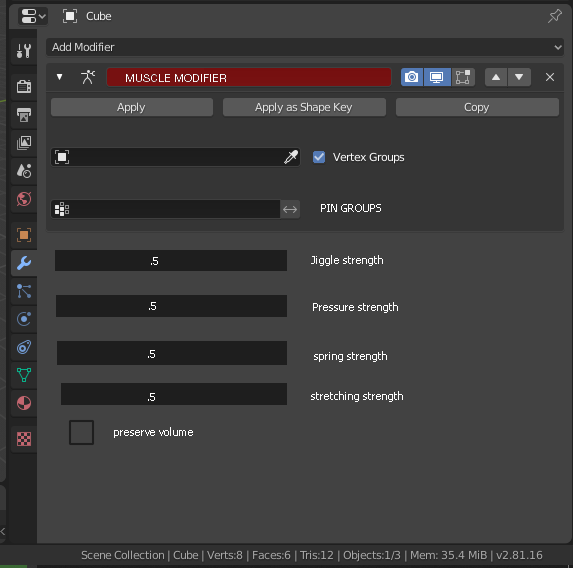
Task: Open the World properties tab
Action: click(24, 199)
